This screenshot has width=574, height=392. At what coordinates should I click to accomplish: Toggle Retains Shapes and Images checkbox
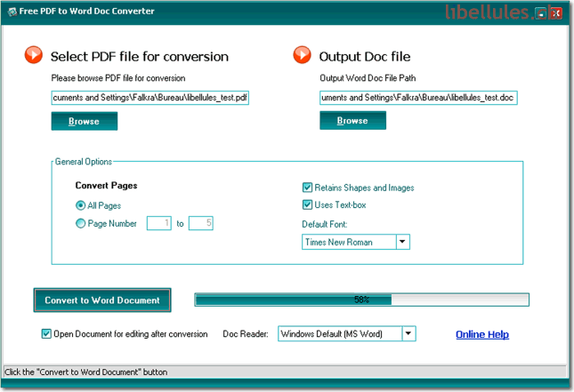pyautogui.click(x=307, y=188)
